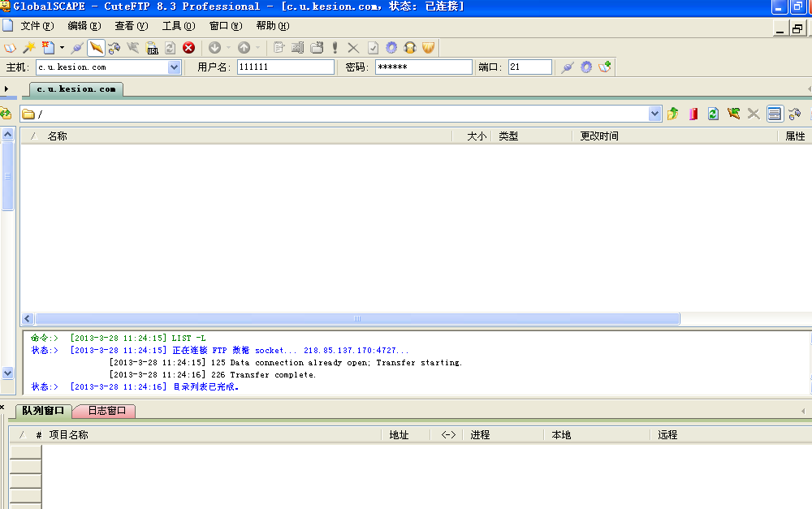Click inside the 密码 password field

point(422,67)
